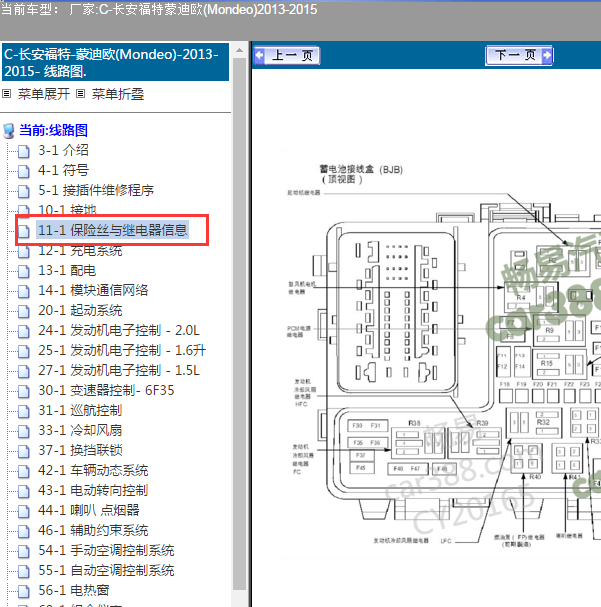601x607 pixels.
Task: Click the 下一页 next page button
Action: point(519,55)
